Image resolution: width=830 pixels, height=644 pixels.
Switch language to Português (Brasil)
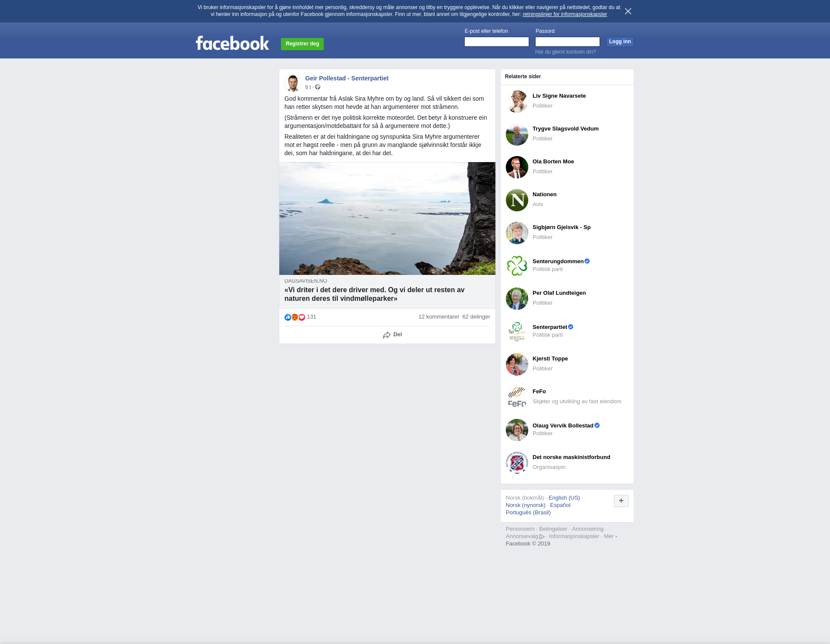528,513
